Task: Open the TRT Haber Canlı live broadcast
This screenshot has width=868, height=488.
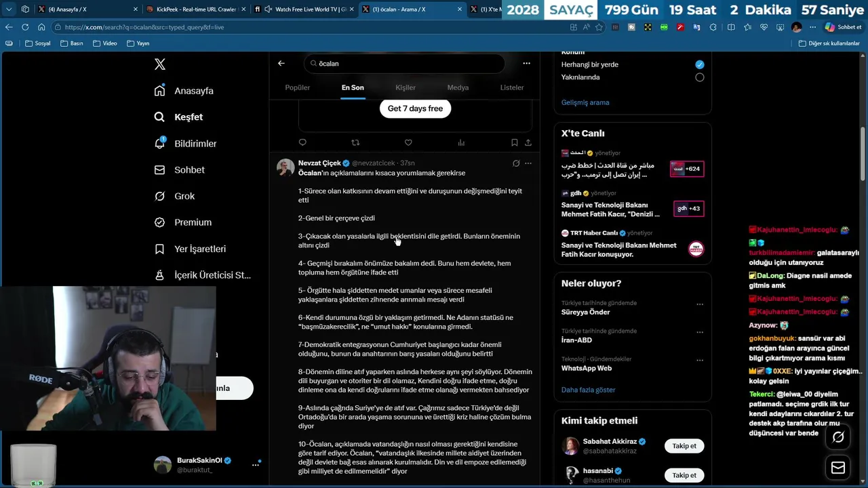Action: click(x=632, y=243)
